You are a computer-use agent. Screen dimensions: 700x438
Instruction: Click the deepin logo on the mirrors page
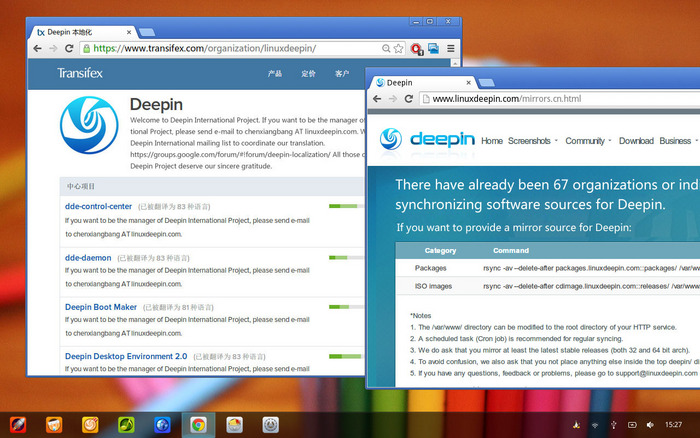427,139
